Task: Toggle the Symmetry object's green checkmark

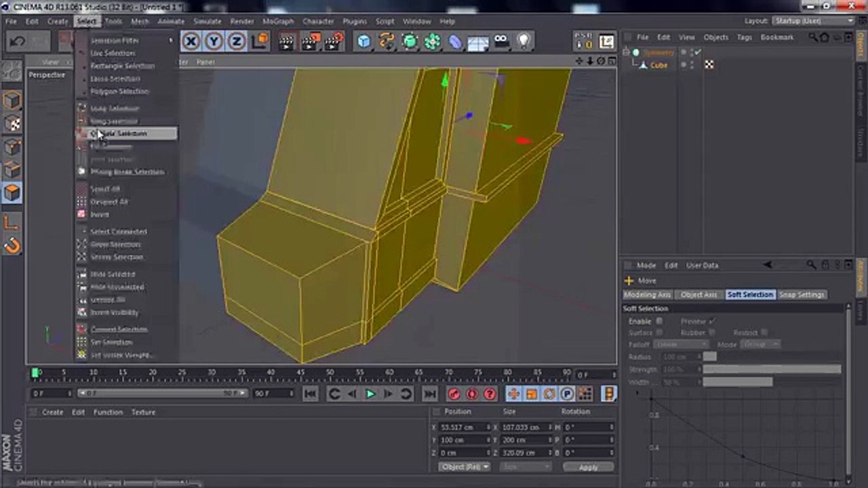Action: [698, 52]
